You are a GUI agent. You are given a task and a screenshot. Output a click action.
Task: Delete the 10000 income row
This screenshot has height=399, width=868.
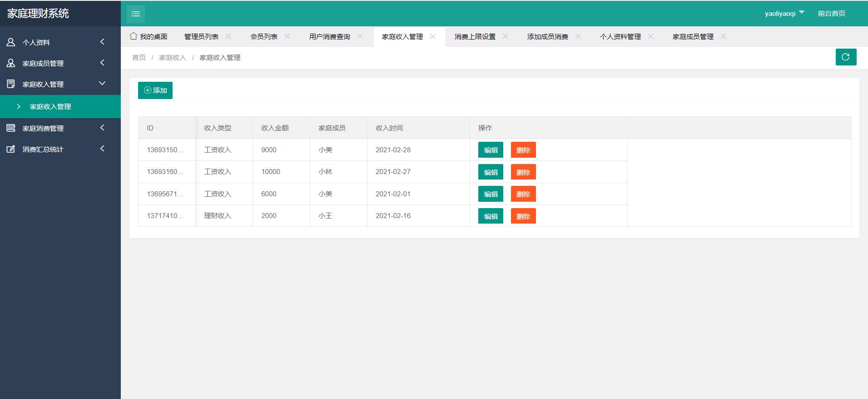[x=523, y=172]
